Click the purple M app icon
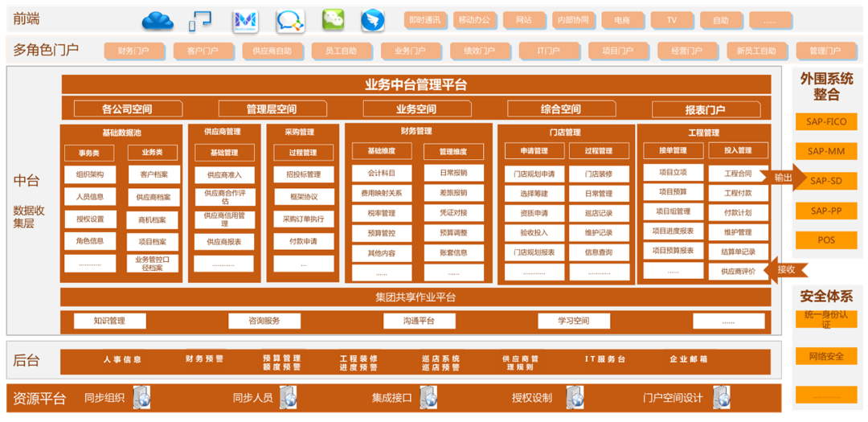 click(245, 21)
